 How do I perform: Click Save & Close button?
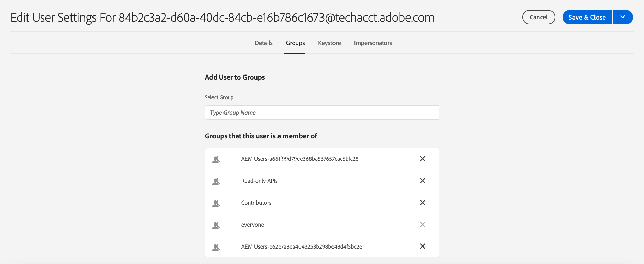587,17
